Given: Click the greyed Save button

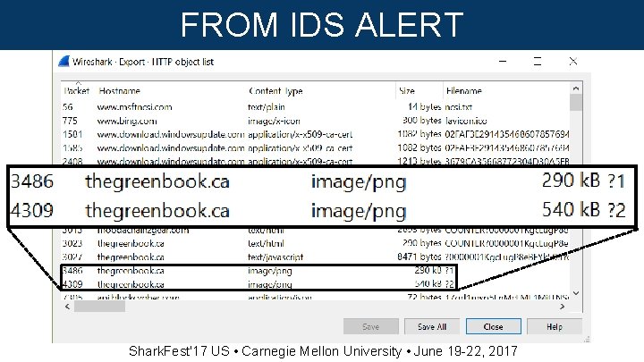Looking at the screenshot, I should pyautogui.click(x=371, y=327).
